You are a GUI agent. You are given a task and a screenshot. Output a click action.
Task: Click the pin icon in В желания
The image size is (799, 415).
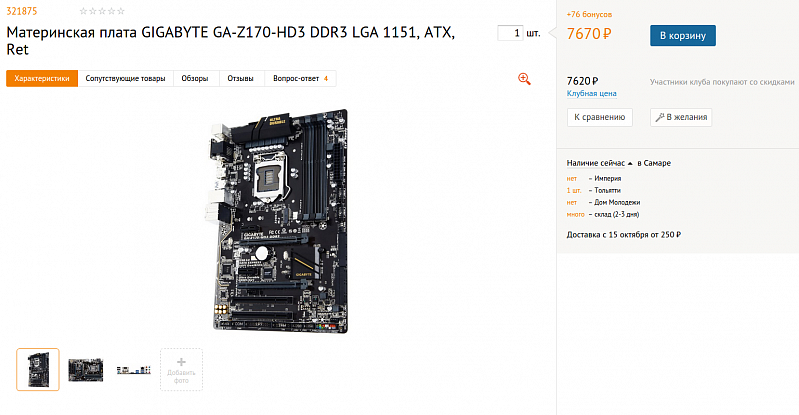click(659, 117)
